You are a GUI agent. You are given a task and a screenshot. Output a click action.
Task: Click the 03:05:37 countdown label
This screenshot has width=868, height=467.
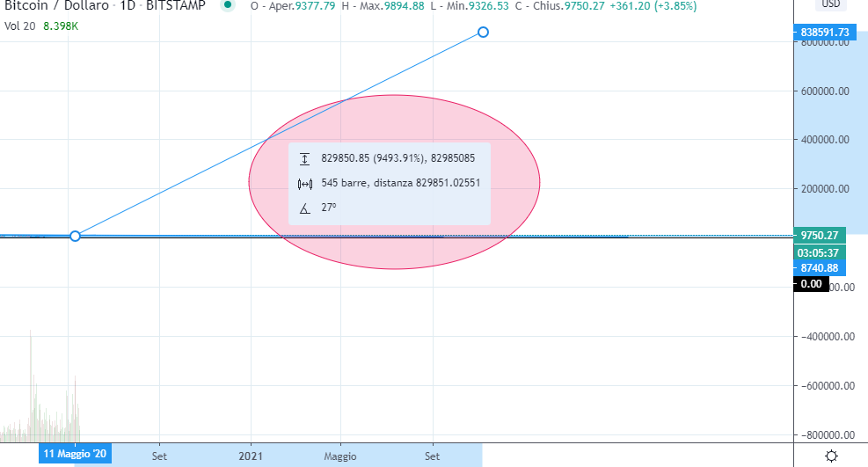click(x=820, y=253)
